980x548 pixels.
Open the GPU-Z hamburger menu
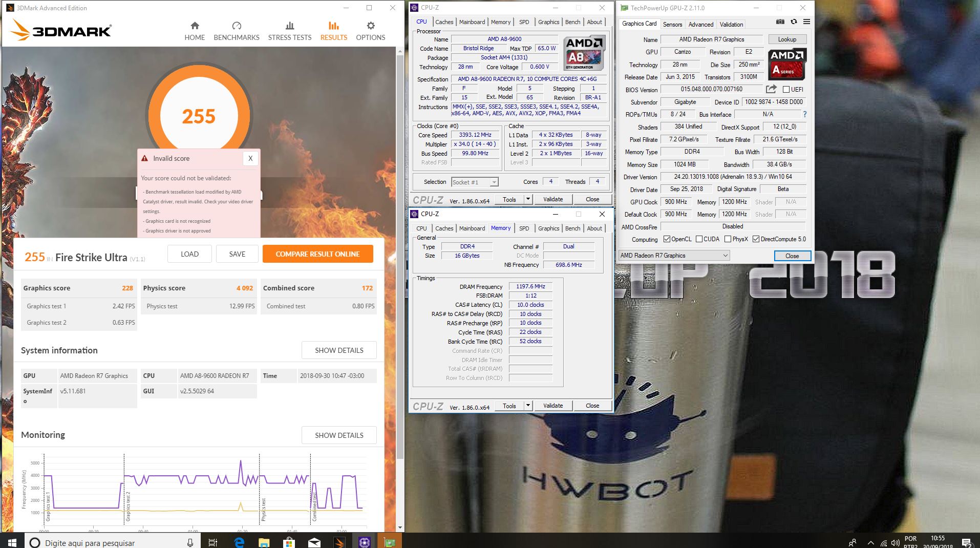pyautogui.click(x=806, y=22)
